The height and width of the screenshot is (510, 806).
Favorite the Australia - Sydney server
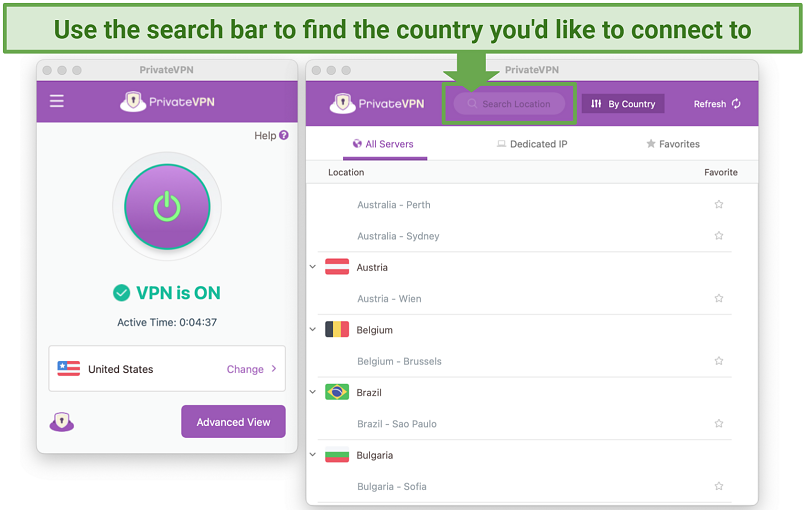coord(719,236)
